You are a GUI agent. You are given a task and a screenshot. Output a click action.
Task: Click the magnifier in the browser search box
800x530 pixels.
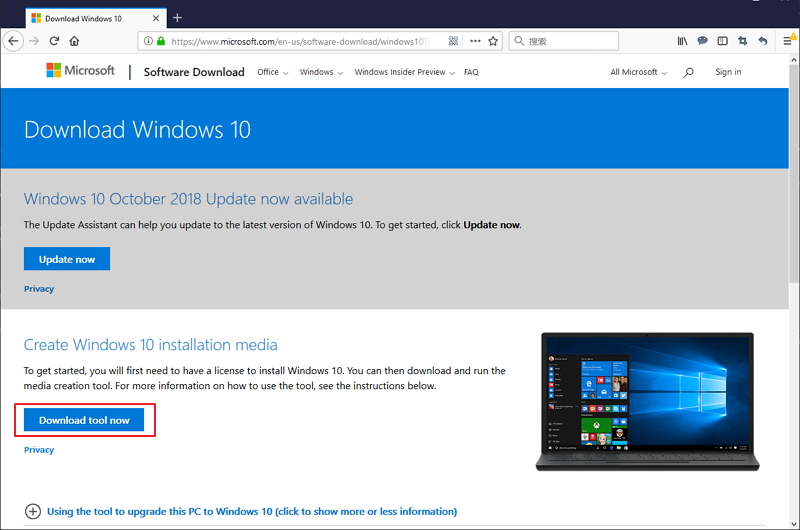click(x=519, y=41)
